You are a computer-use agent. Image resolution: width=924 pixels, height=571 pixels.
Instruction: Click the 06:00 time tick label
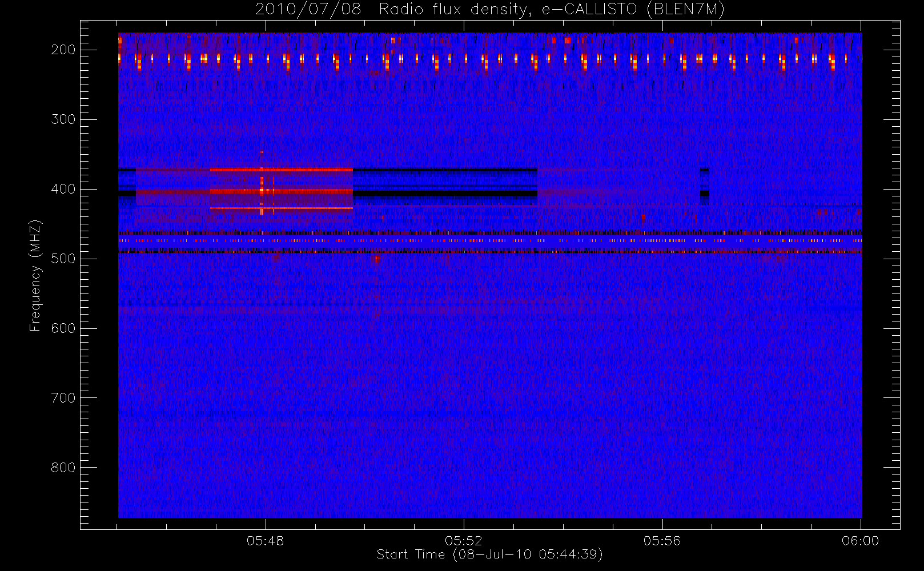[x=861, y=541]
